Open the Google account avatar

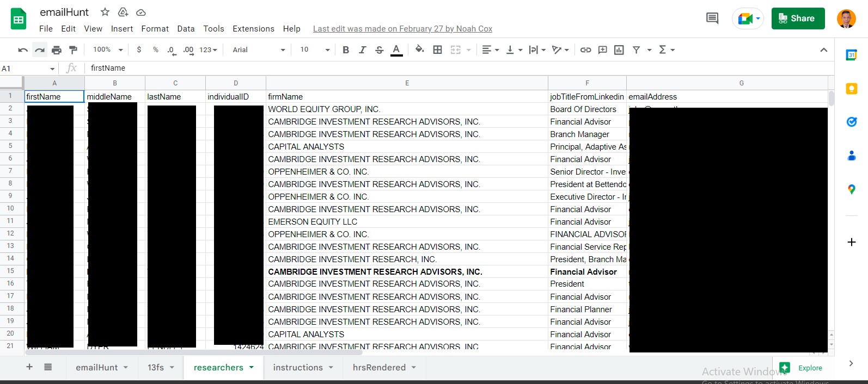[846, 18]
